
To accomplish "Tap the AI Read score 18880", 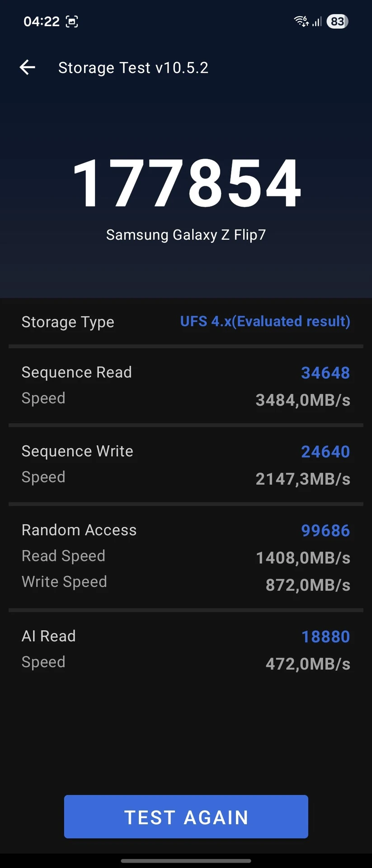I will [x=325, y=637].
